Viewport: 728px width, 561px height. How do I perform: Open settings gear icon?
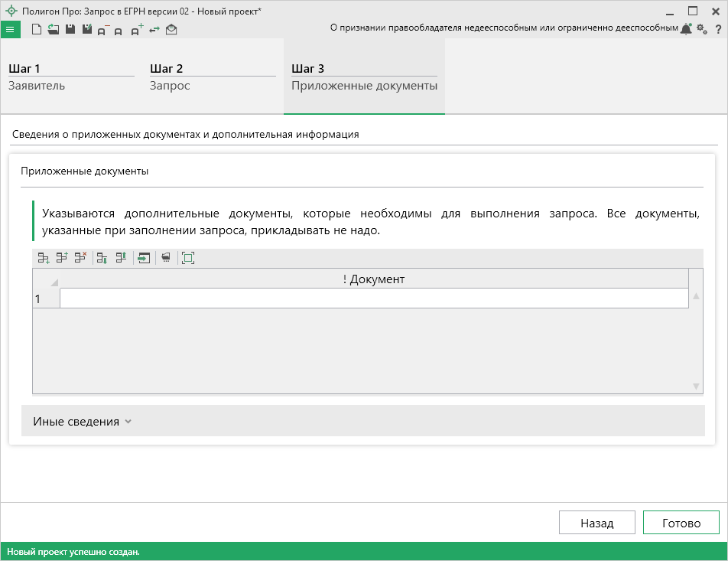tap(702, 29)
